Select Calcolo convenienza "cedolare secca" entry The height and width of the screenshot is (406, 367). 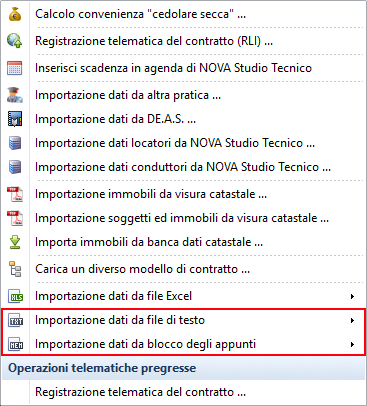click(183, 14)
